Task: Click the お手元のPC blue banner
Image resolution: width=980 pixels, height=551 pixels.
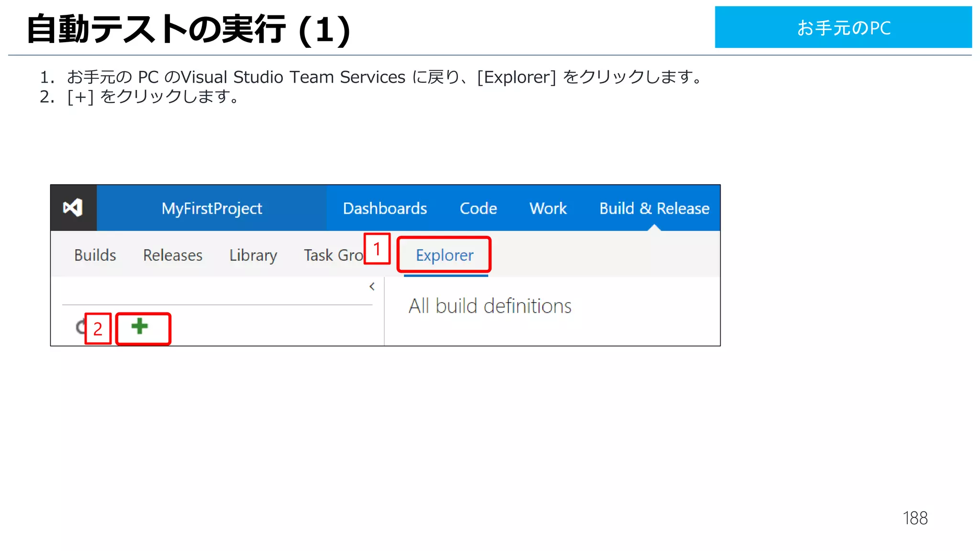Action: click(x=843, y=27)
